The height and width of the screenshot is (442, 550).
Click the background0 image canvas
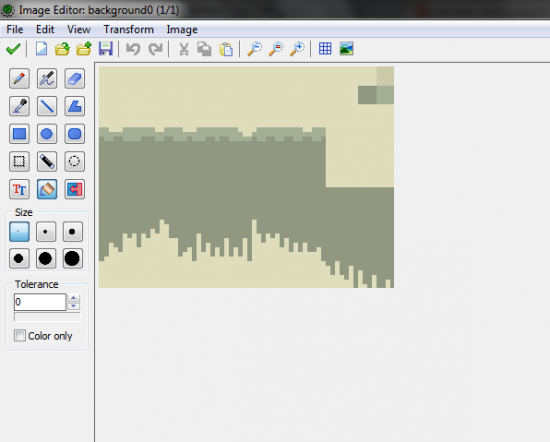[x=246, y=177]
